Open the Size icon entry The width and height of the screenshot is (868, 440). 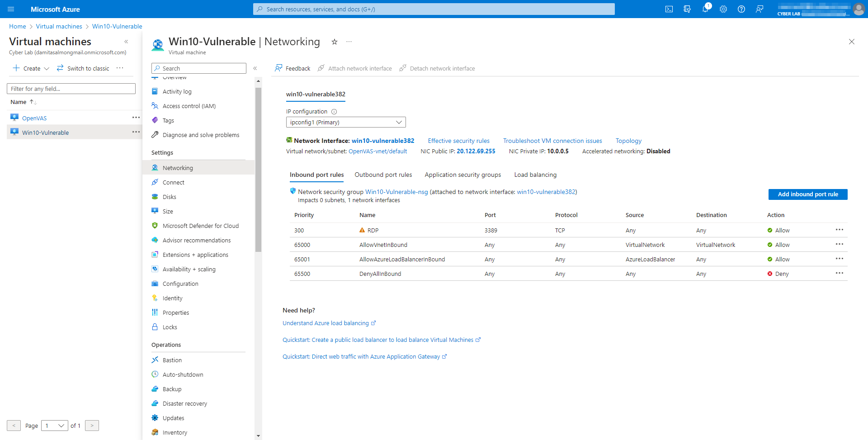click(155, 211)
